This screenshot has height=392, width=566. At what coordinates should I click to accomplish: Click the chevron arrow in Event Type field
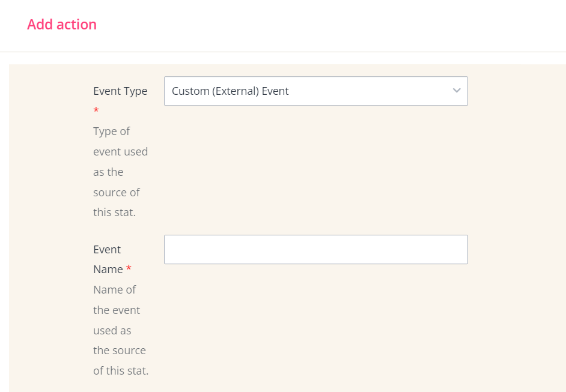pyautogui.click(x=457, y=91)
